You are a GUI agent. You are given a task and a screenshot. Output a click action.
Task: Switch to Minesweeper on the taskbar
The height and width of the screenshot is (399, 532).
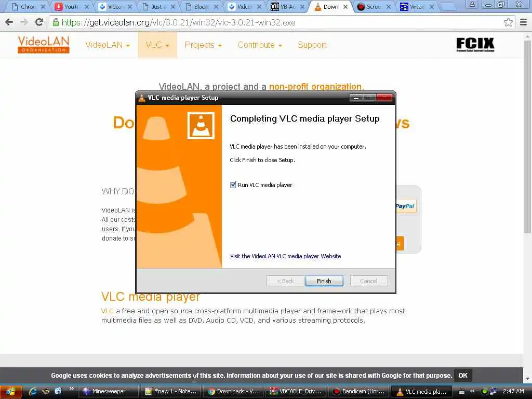tap(108, 391)
